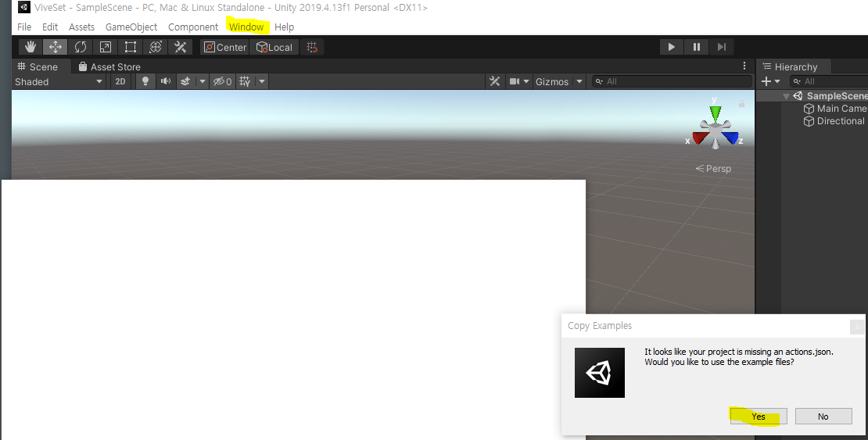Click the Hierarchy plus create button
This screenshot has height=440, width=868.
[766, 81]
